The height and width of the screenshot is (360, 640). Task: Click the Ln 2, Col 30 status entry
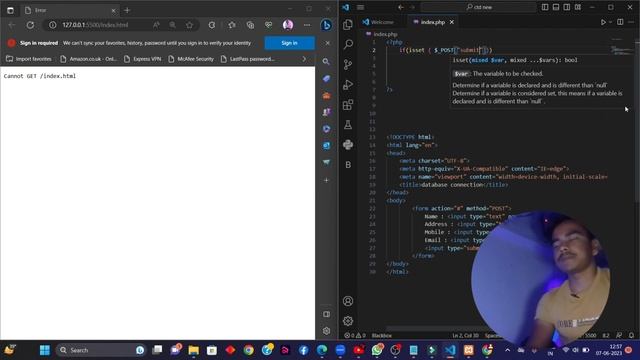465,336
